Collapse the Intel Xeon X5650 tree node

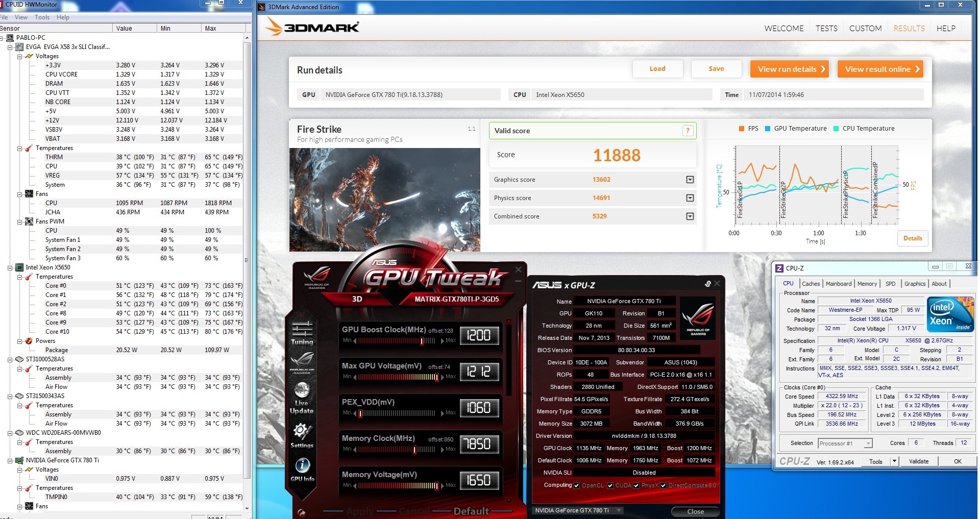click(10, 267)
